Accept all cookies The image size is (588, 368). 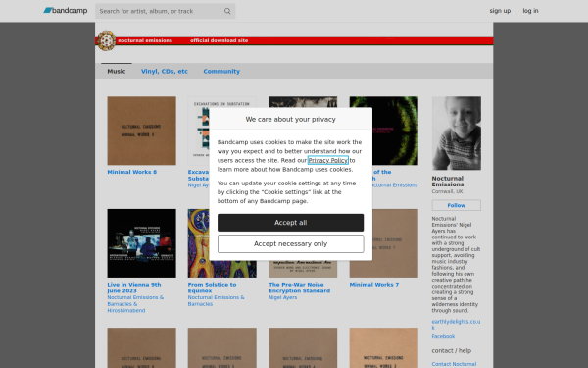coord(291,223)
